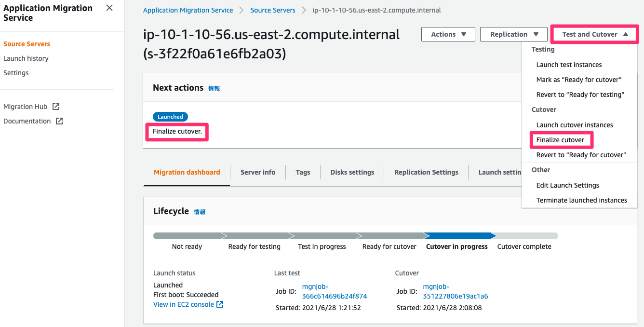Click current server name in breadcrumb
The image size is (644, 327).
[x=376, y=10]
